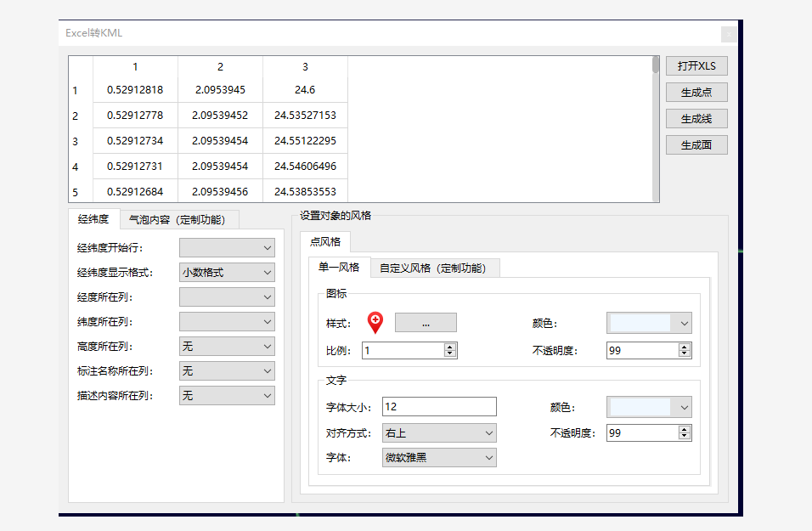
Task: Open the marker style browser with "..." button
Action: click(425, 323)
